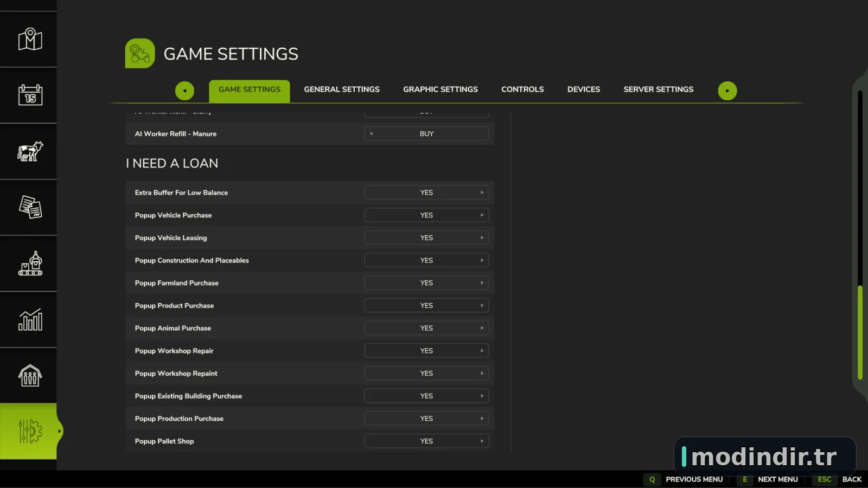Click the Next Menu button

[x=778, y=479]
